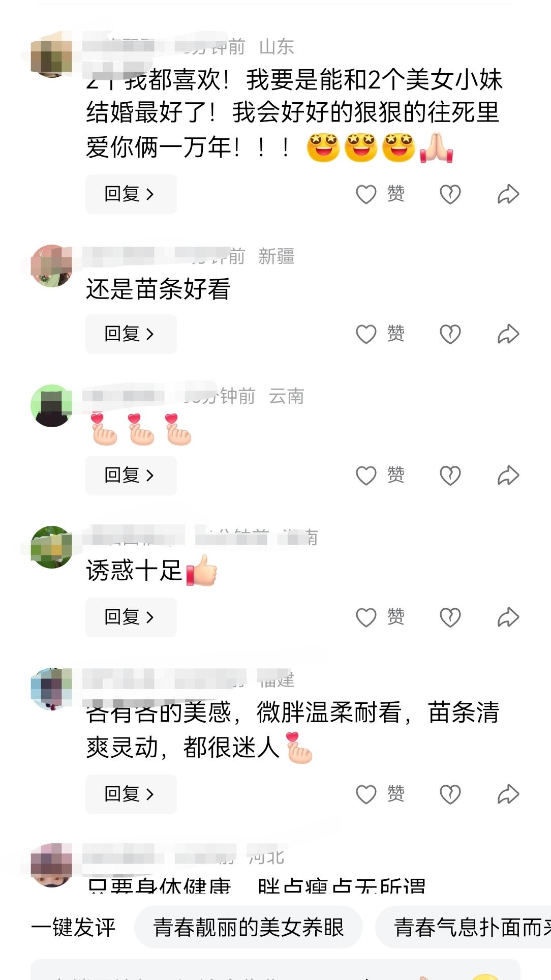Image resolution: width=551 pixels, height=980 pixels.
Task: Share the 还是苗条好看 comment
Action: point(508,334)
